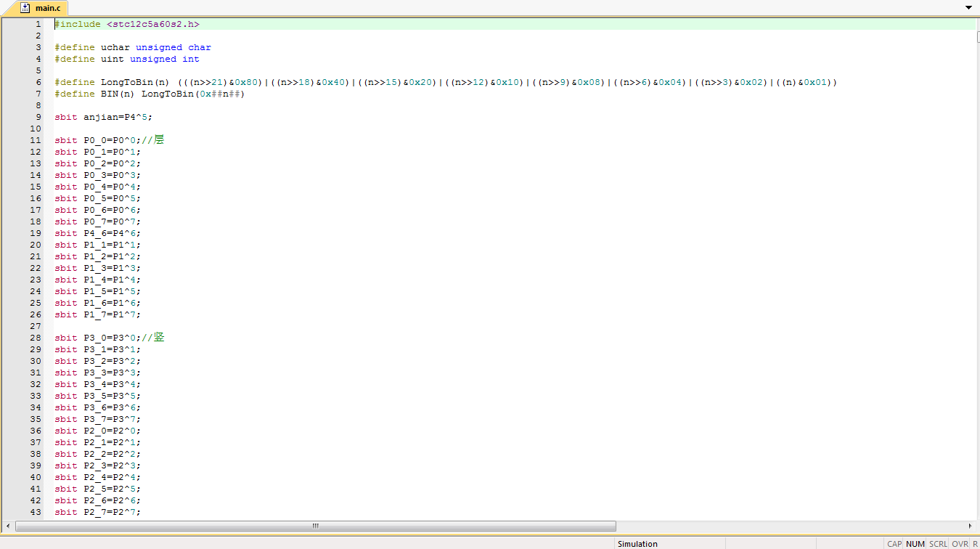Click the CAP status indicator

point(894,543)
